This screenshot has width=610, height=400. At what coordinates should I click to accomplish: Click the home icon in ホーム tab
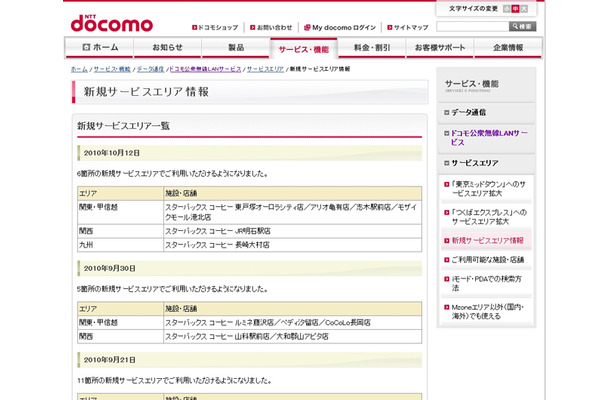(x=86, y=47)
